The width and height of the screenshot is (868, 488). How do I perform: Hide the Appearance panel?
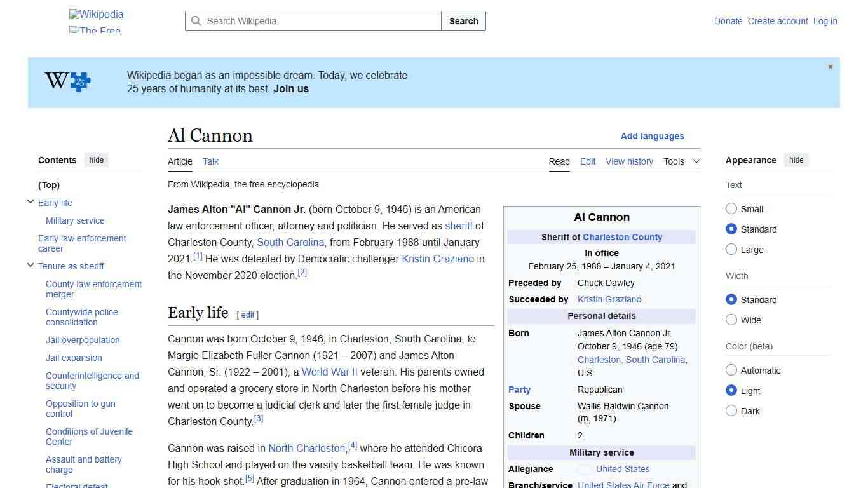796,159
